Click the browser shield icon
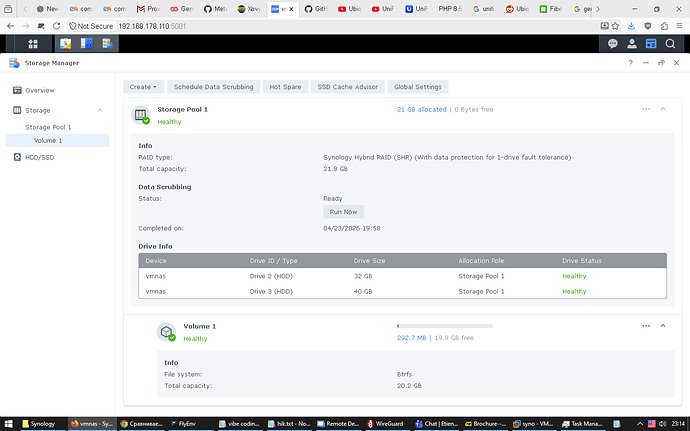The height and width of the screenshot is (431, 690). (x=648, y=26)
